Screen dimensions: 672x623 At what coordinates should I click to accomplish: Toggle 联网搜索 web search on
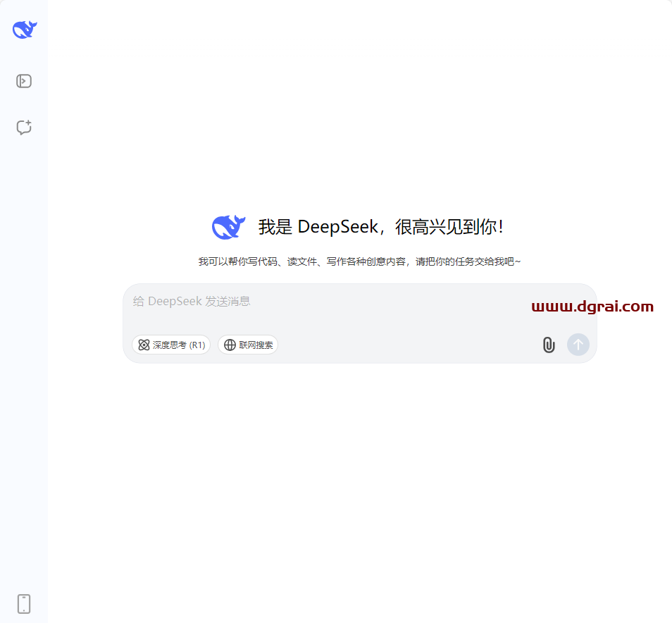pyautogui.click(x=248, y=345)
